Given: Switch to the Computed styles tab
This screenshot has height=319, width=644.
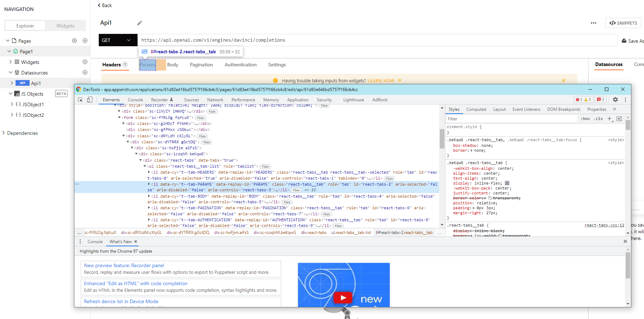Looking at the screenshot, I should pyautogui.click(x=476, y=109).
